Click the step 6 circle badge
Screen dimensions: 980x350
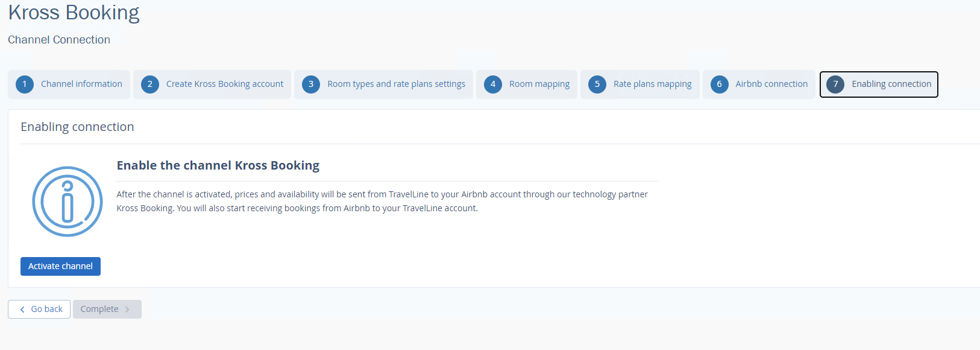tap(720, 84)
